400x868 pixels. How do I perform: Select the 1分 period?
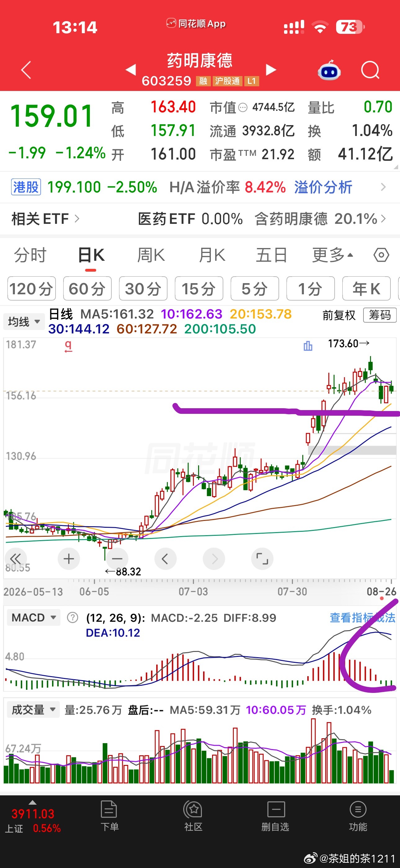point(310,288)
